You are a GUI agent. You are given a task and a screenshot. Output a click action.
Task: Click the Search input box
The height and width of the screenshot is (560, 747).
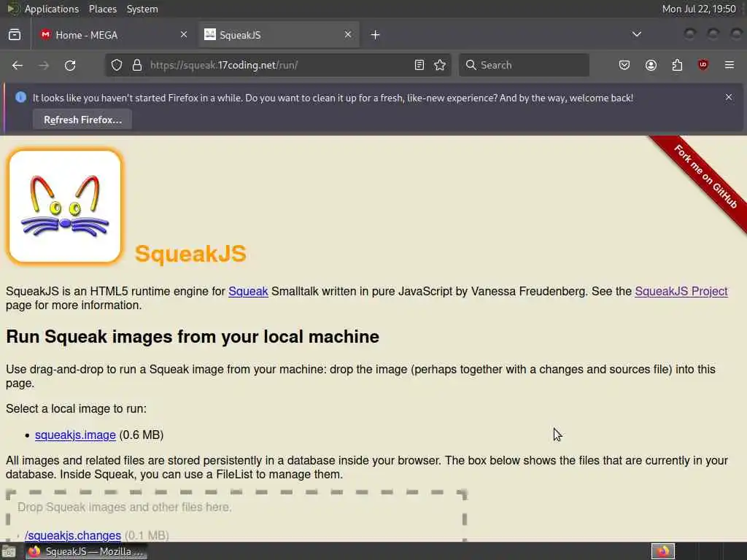coord(524,65)
